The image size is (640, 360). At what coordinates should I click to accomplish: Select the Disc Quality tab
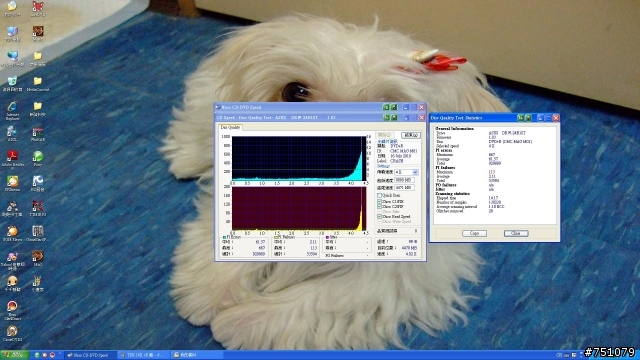coord(230,127)
